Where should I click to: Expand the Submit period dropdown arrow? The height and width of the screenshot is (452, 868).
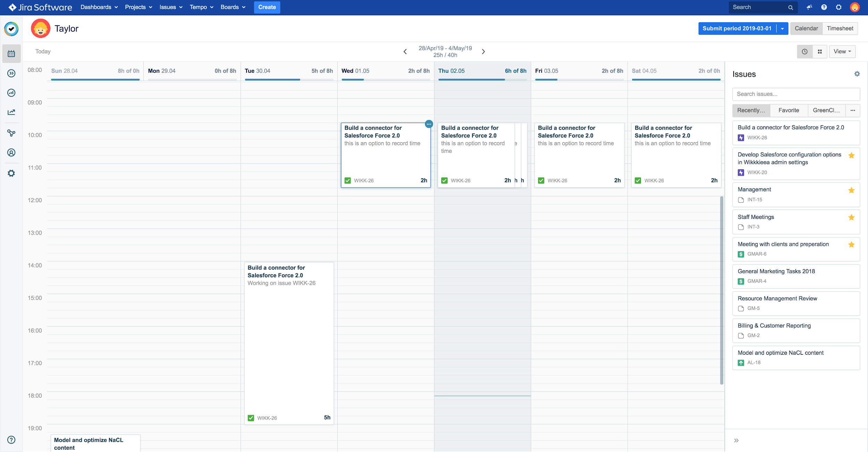tap(782, 28)
